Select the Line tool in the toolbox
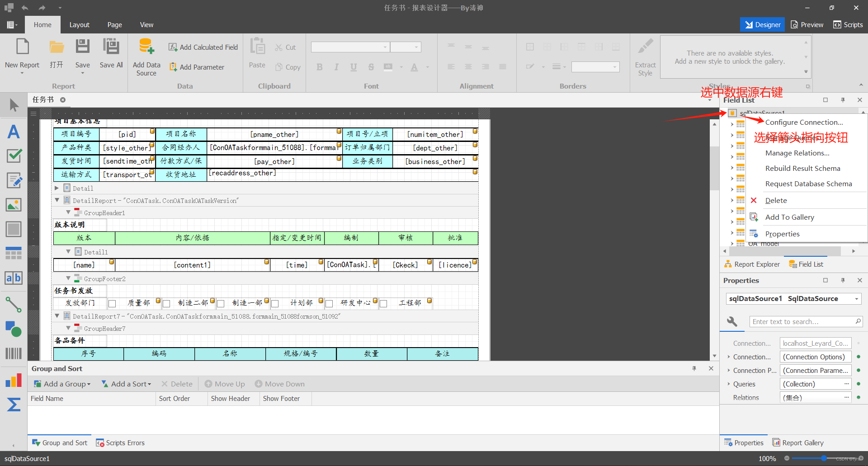Image resolution: width=868 pixels, height=466 pixels. 14,305
